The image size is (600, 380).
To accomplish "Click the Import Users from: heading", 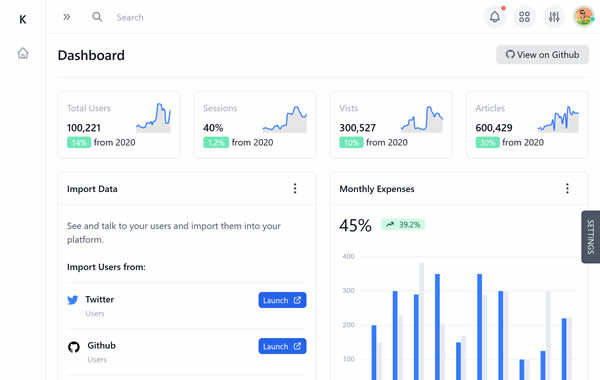I will click(x=106, y=267).
